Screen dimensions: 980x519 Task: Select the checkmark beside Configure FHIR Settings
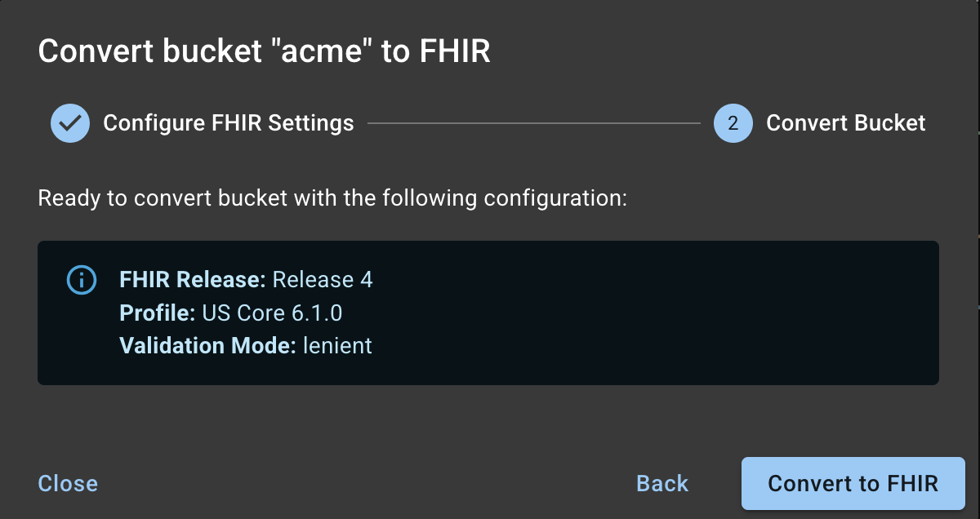[70, 122]
